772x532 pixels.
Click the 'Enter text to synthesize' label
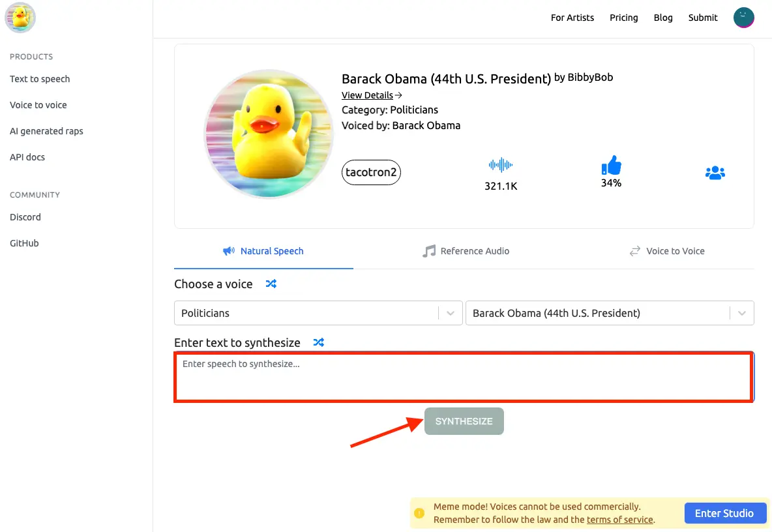pos(237,342)
